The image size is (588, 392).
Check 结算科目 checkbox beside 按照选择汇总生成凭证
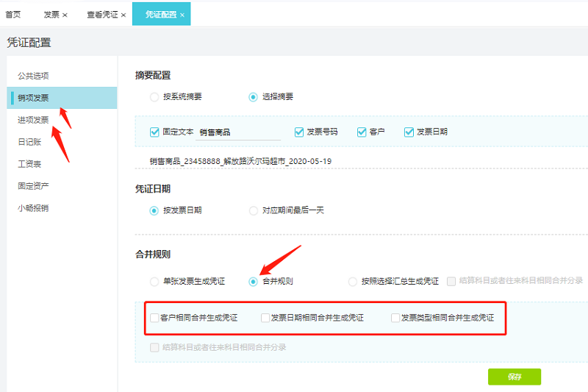pos(451,282)
